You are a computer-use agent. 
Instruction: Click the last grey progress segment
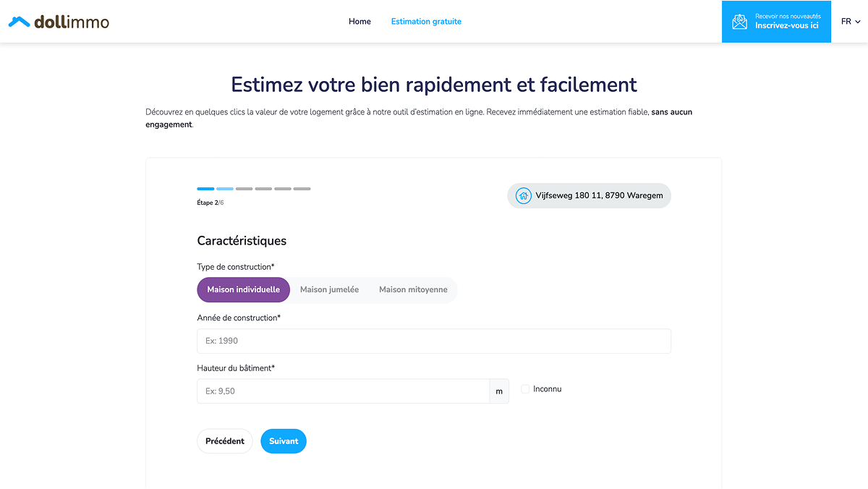302,188
